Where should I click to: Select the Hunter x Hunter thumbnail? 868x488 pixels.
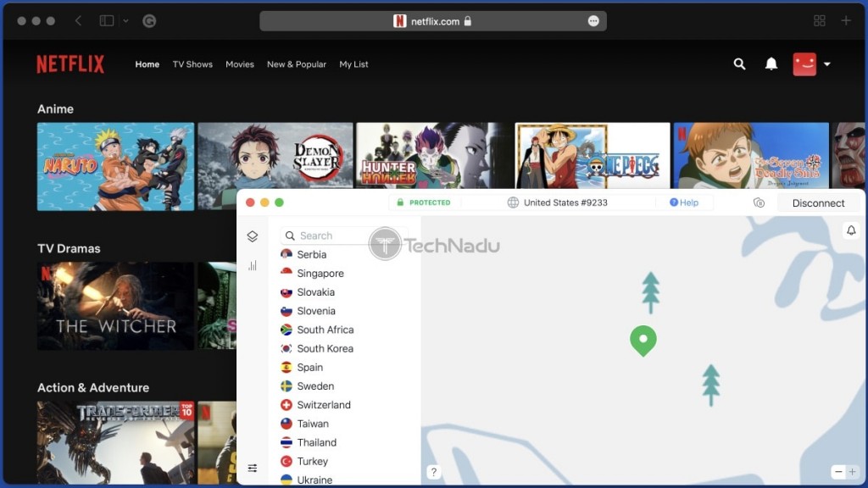click(x=434, y=156)
